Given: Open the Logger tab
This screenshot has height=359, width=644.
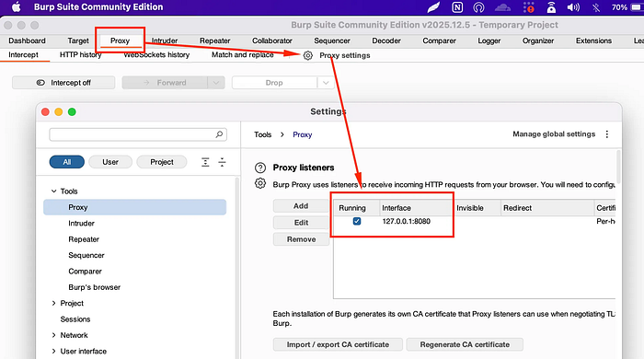Looking at the screenshot, I should pos(489,41).
